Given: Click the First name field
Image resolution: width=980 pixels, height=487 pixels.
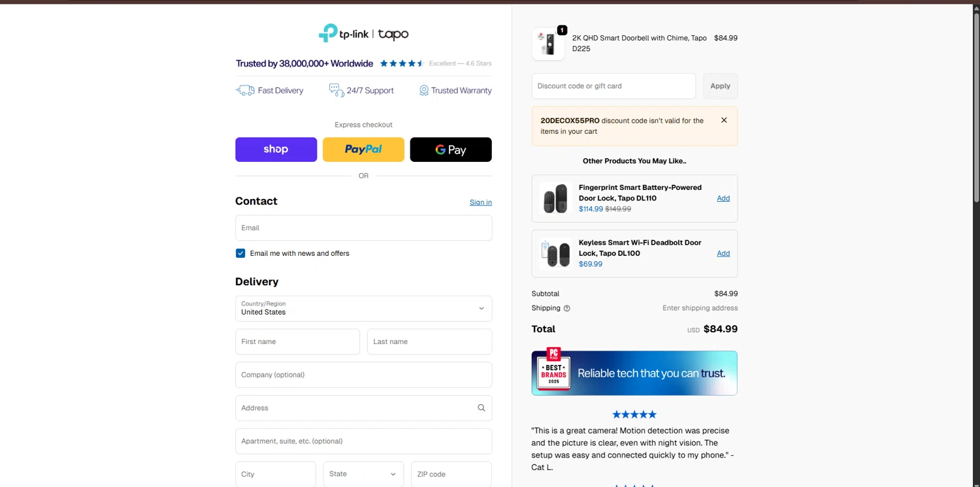Looking at the screenshot, I should (297, 341).
